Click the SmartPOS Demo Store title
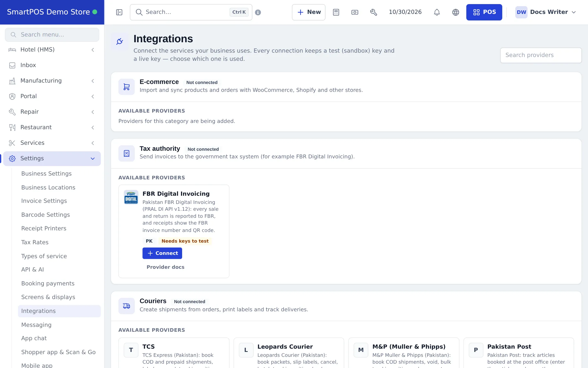The height and width of the screenshot is (368, 588). [x=48, y=12]
